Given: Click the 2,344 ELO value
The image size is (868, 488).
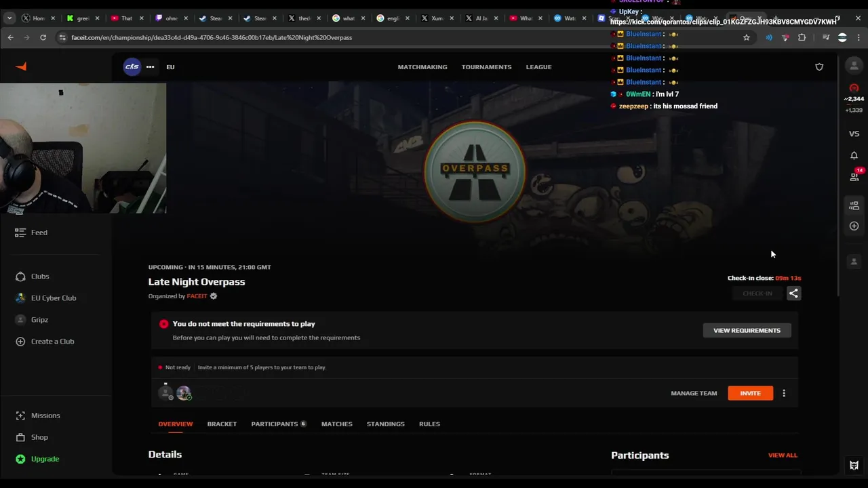Looking at the screenshot, I should [x=854, y=99].
